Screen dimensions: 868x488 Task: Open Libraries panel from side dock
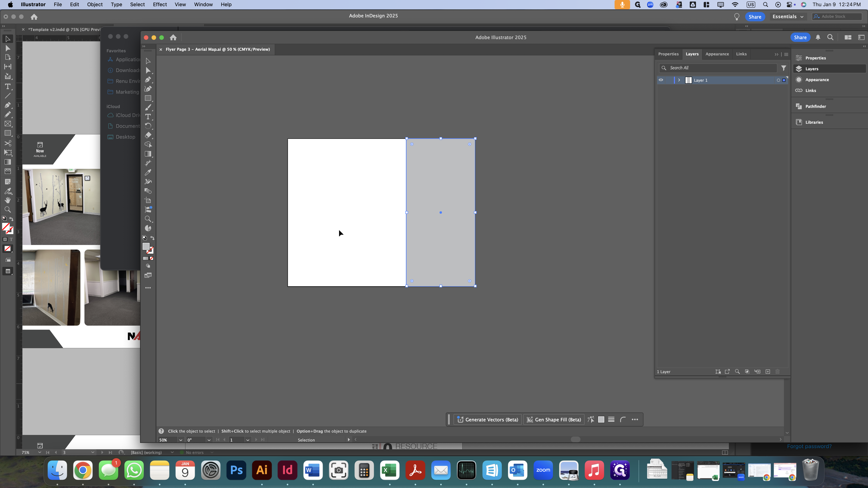coord(829,122)
